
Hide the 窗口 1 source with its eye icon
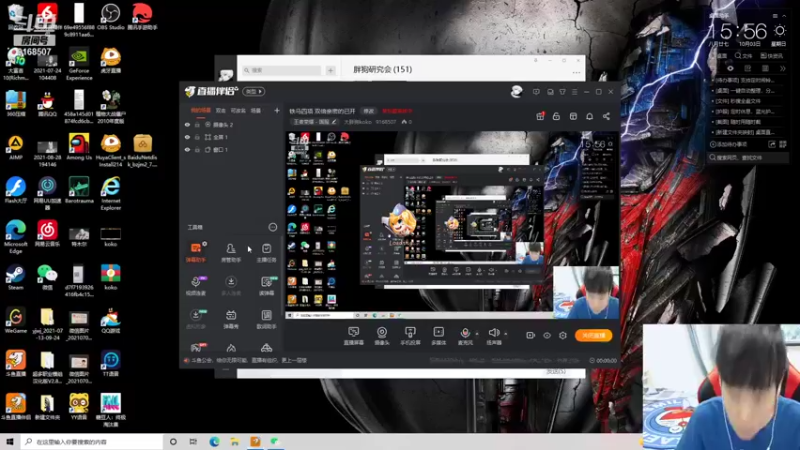[187, 150]
